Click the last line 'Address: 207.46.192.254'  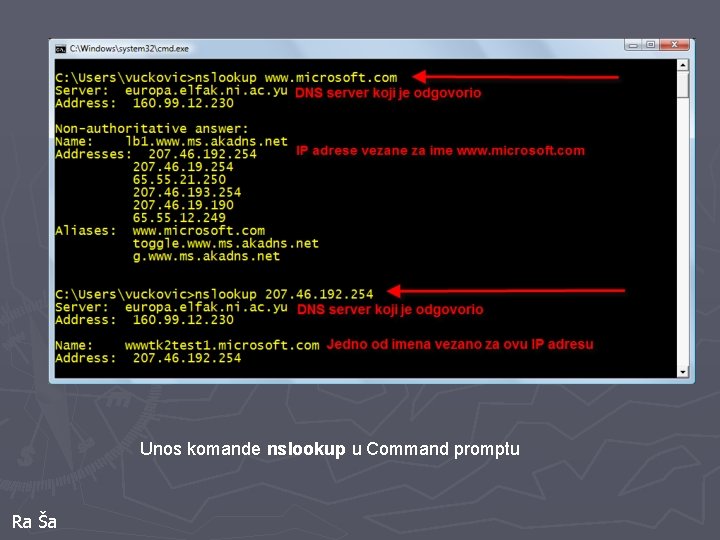pos(148,358)
